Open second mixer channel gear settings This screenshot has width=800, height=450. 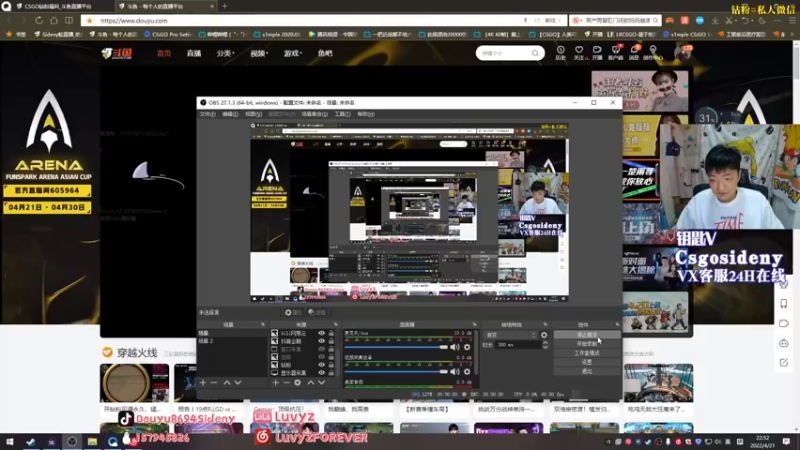tap(467, 371)
